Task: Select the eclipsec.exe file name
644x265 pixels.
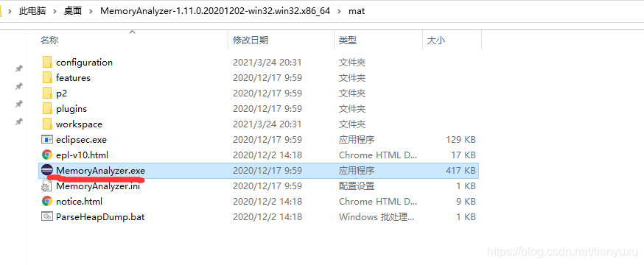Action: (x=81, y=139)
